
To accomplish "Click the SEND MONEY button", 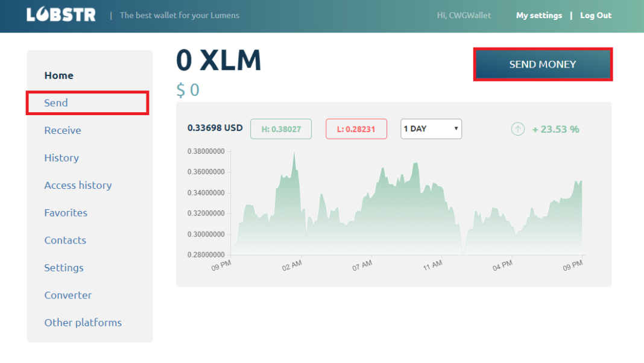I will [543, 64].
